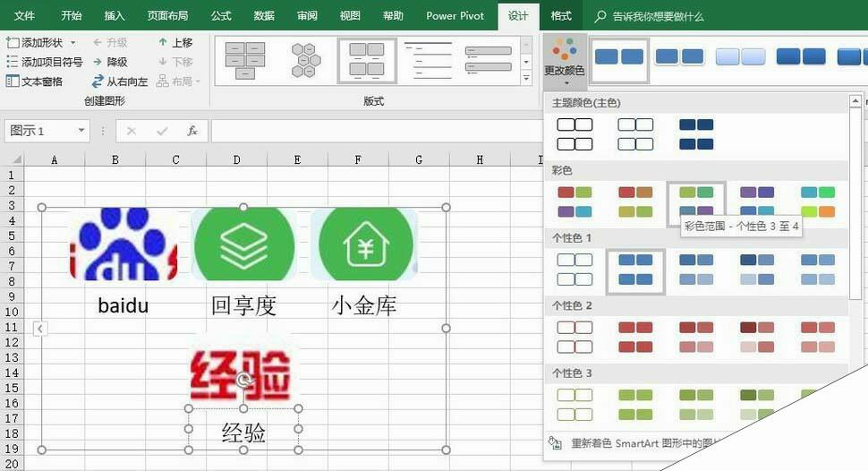Click the cancel X formula bar icon
Screen dimensions: 868x471
coord(132,131)
